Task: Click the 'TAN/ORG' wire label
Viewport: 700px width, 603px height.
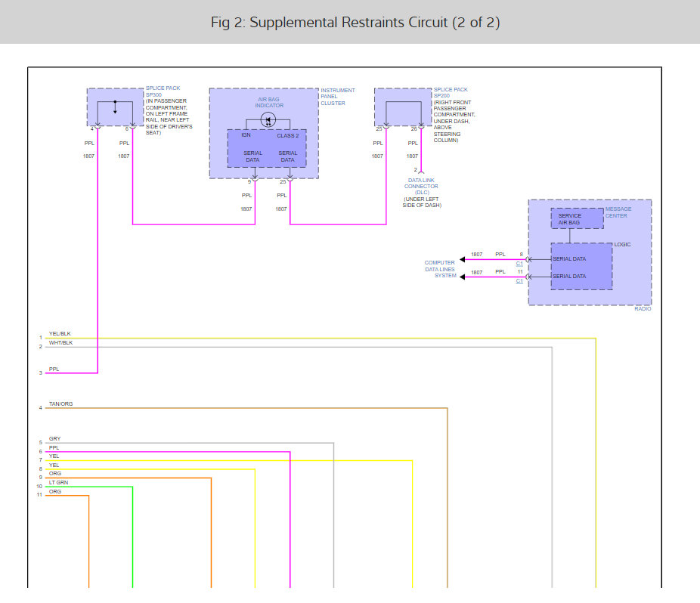Action: (60, 404)
